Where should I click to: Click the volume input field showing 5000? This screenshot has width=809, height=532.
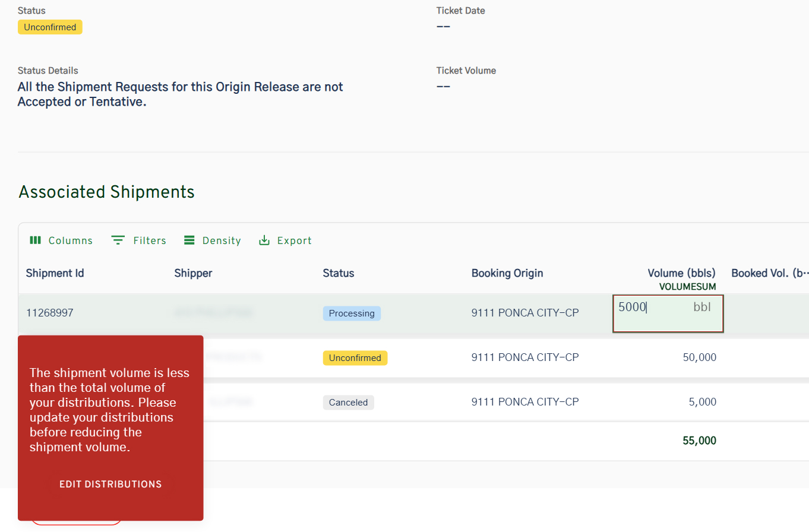(x=653, y=308)
